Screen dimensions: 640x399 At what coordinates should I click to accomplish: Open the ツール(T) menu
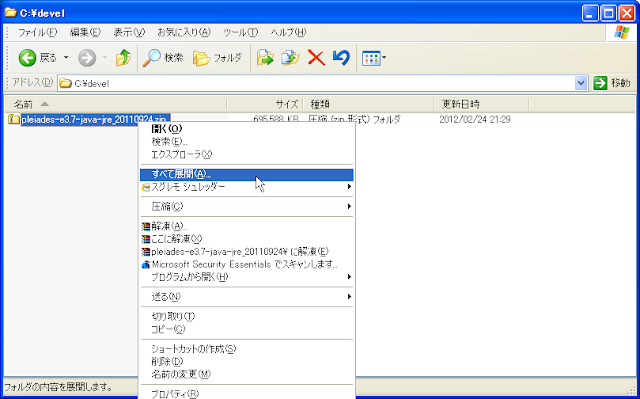click(x=240, y=32)
